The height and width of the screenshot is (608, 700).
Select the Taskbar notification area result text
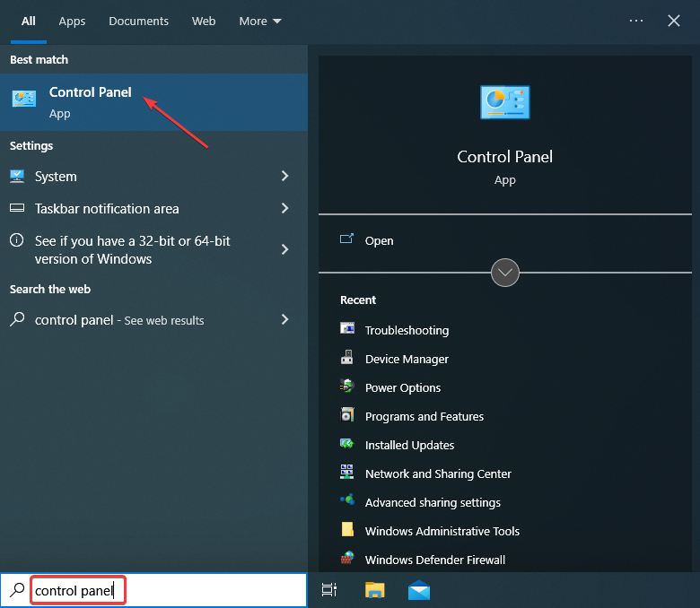[x=107, y=208]
